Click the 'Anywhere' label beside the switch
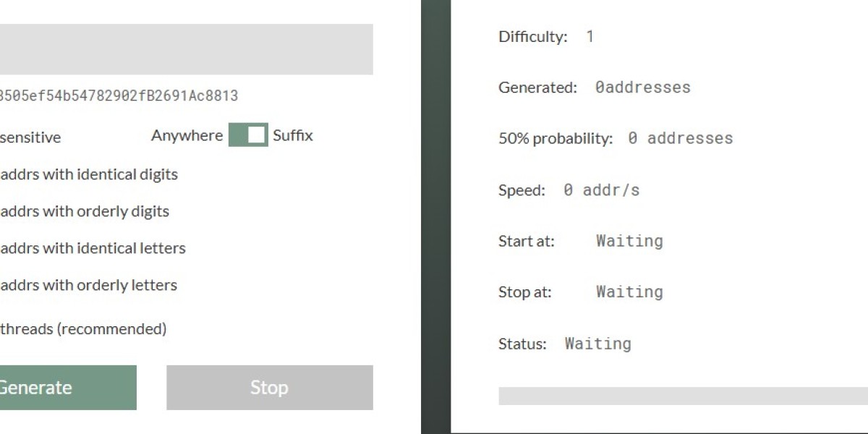 [x=187, y=135]
